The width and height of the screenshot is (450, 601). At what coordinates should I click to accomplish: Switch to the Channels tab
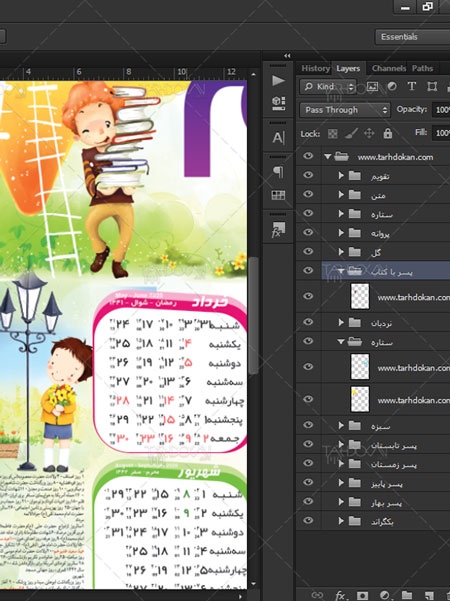(389, 68)
